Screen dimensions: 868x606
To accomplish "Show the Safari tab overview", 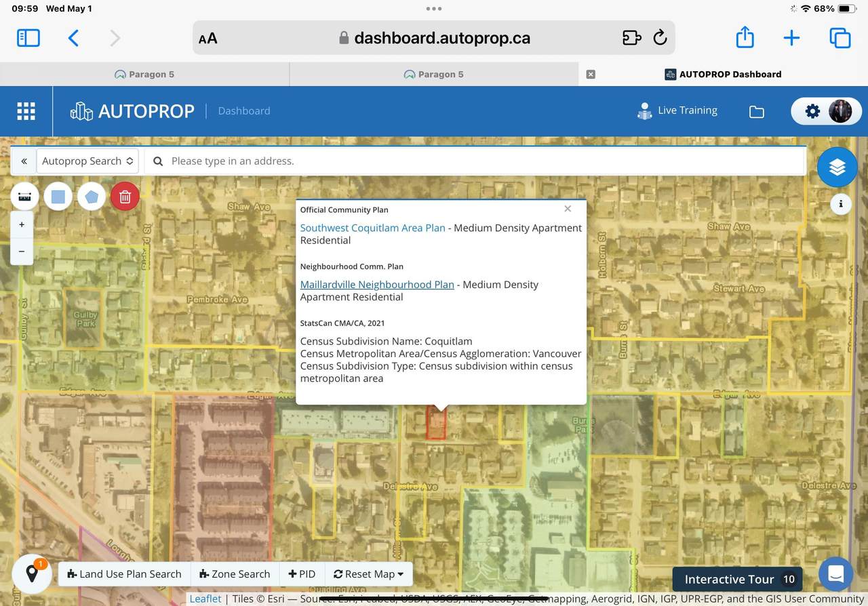I will [840, 38].
